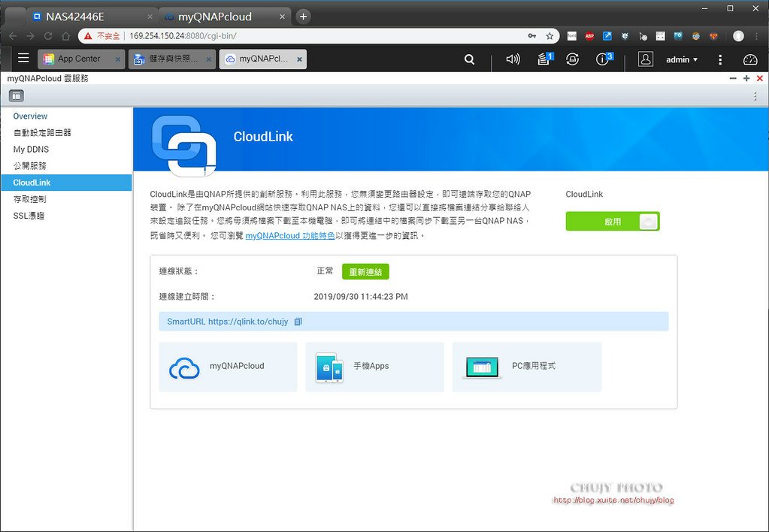This screenshot has height=532, width=769.
Task: Open the dashboard gauge icon
Action: coord(750,59)
